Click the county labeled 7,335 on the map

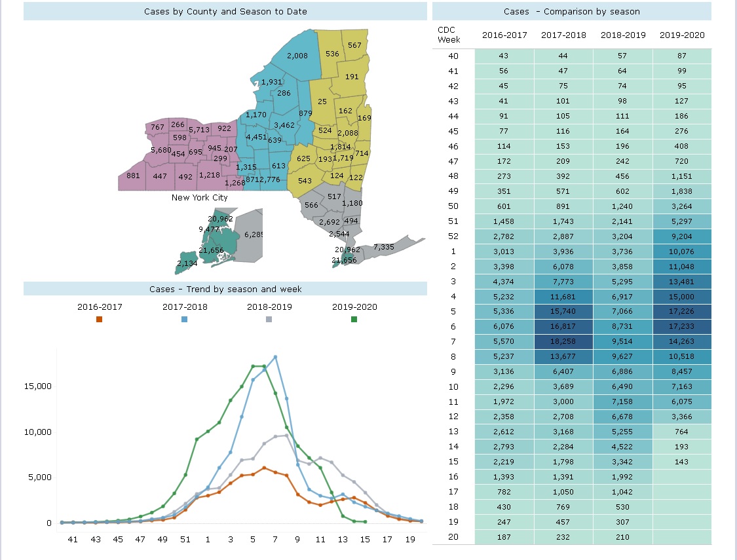tap(383, 247)
